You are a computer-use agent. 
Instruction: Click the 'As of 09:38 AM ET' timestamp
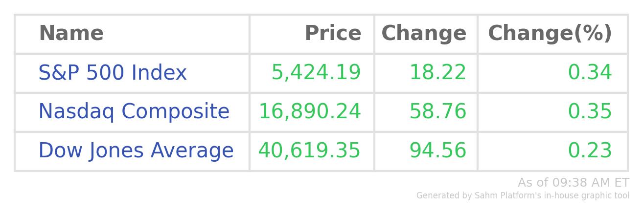pos(573,183)
